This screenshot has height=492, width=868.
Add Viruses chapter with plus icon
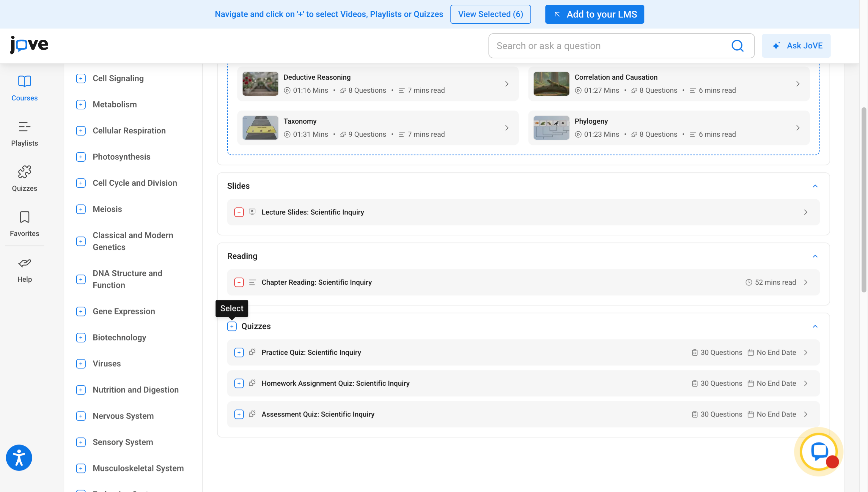(81, 364)
